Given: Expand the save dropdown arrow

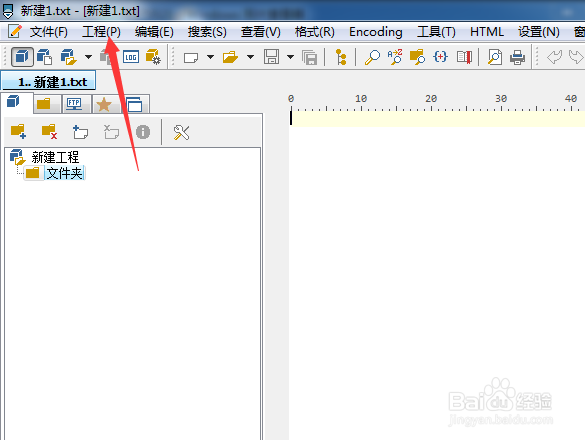Looking at the screenshot, I should (x=290, y=57).
